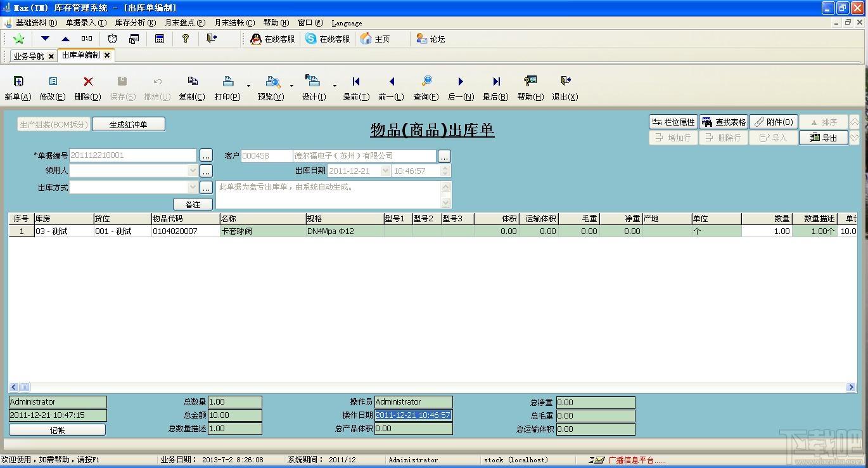Click the broadcast envelope status icon
Viewport: 868px width, 468px height.
point(596,460)
